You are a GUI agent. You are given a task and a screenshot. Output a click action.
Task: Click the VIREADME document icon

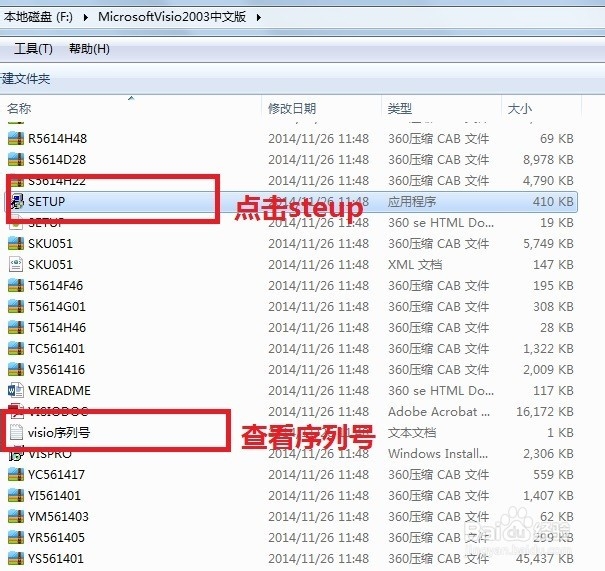16,390
